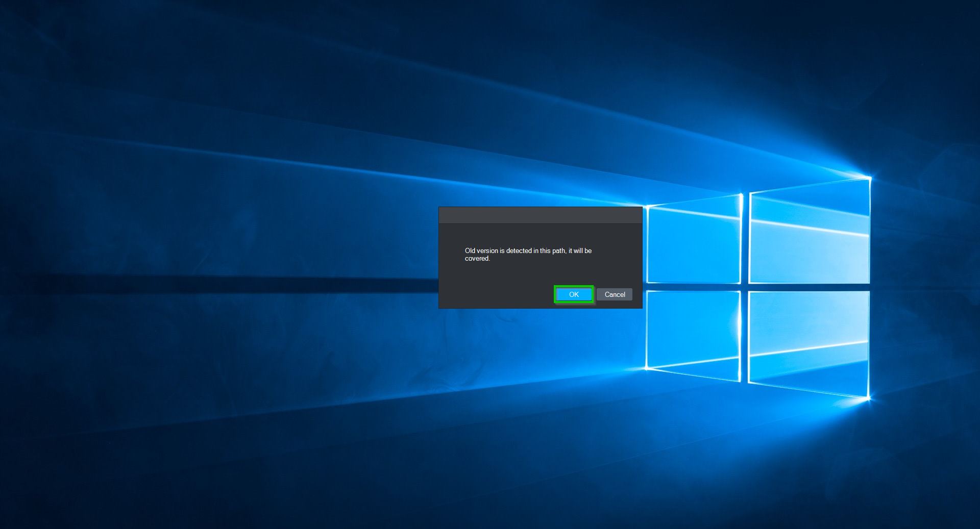Screen dimensions: 980x529
Task: Select the "Old version is detected" message text
Action: point(528,255)
